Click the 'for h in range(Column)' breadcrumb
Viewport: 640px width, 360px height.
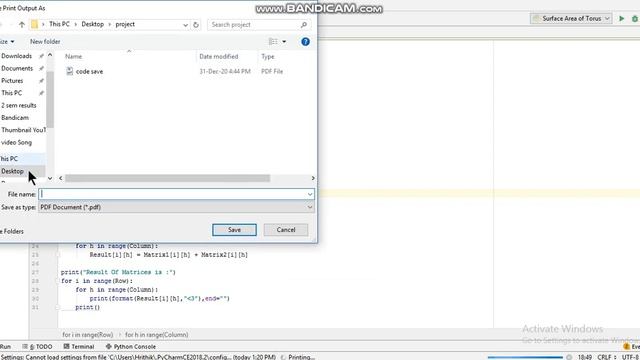(156, 335)
